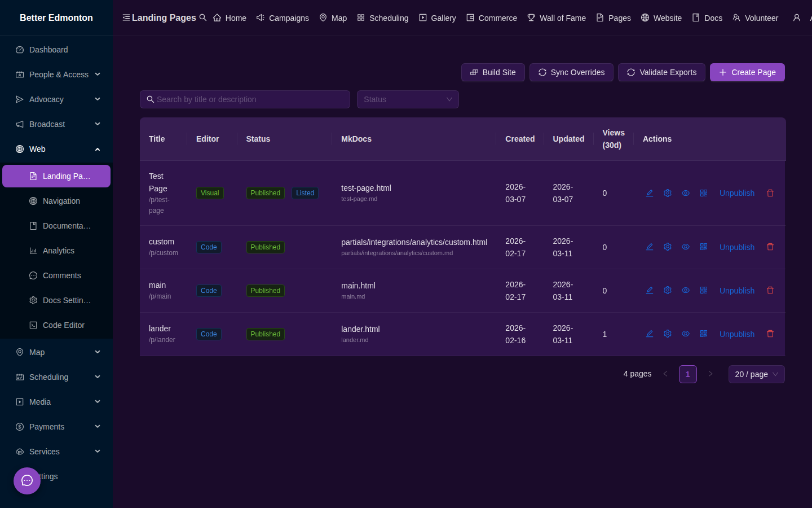Go to Gallery in top navigation
This screenshot has height=508, width=812.
(438, 18)
